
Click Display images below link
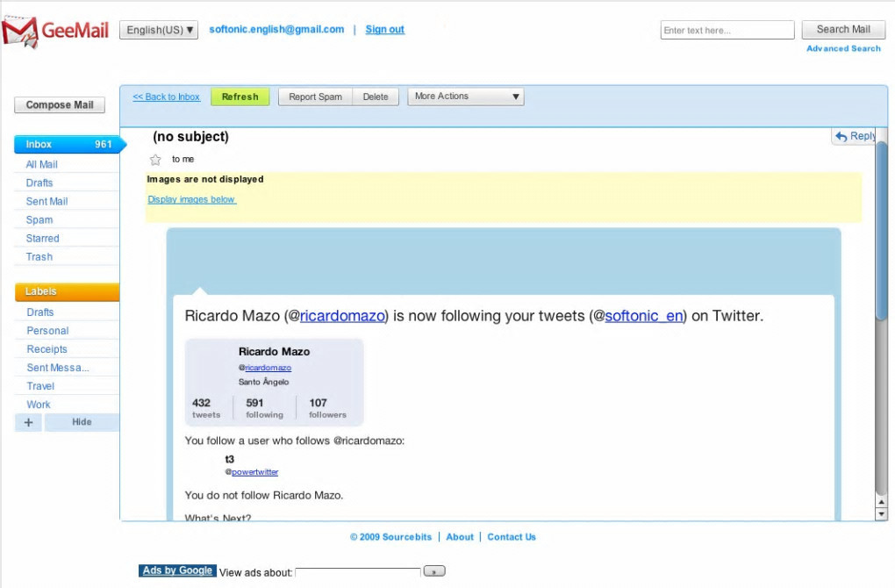pyautogui.click(x=192, y=199)
